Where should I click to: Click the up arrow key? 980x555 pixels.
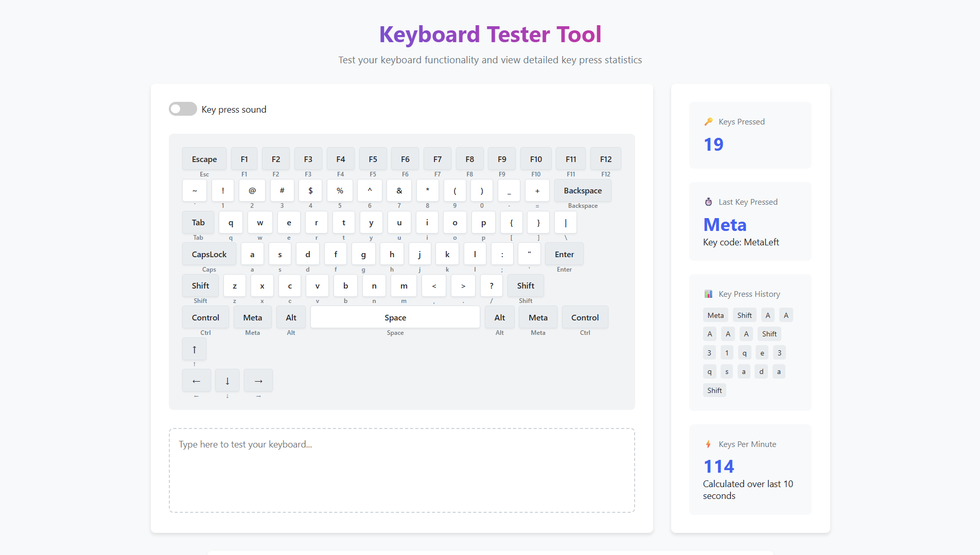click(x=194, y=350)
